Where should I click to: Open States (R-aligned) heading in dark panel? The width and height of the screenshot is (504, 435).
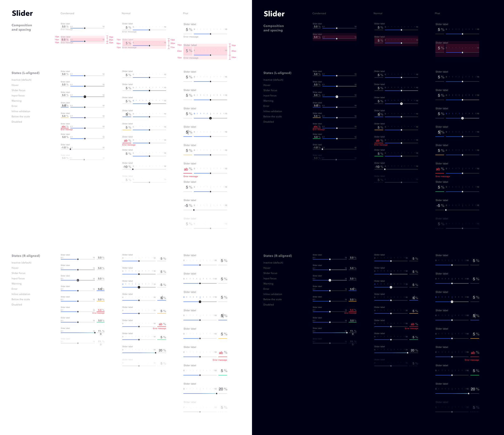[x=277, y=256]
